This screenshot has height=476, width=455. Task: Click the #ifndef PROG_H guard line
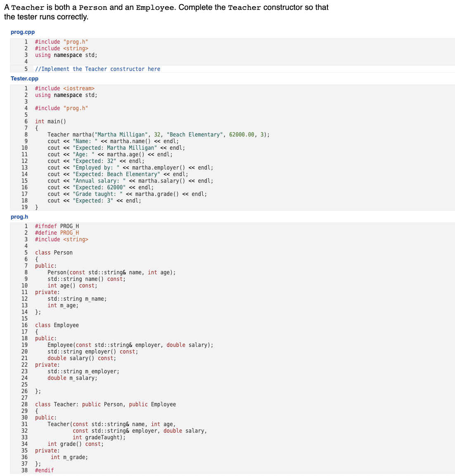coord(55,226)
